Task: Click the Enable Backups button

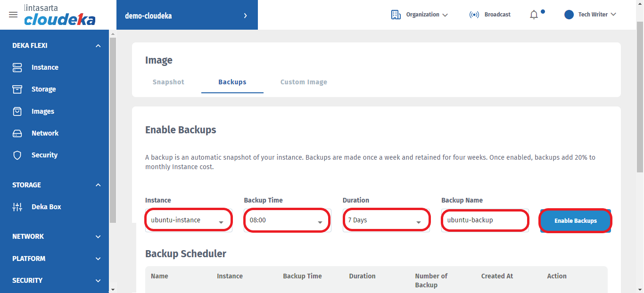Action: click(575, 220)
